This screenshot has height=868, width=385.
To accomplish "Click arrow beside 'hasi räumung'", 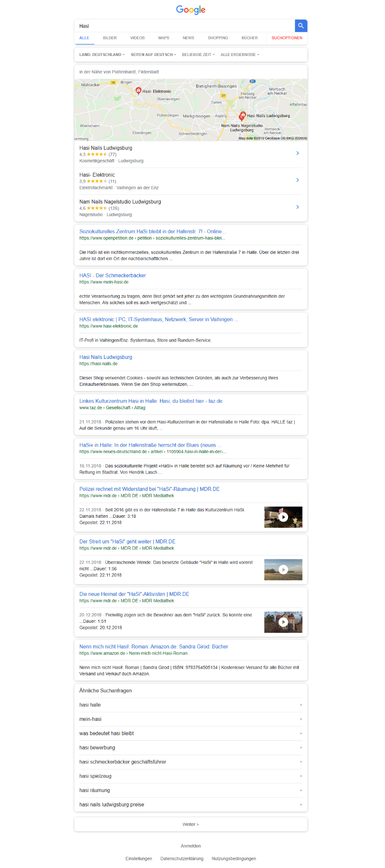I will (x=301, y=790).
